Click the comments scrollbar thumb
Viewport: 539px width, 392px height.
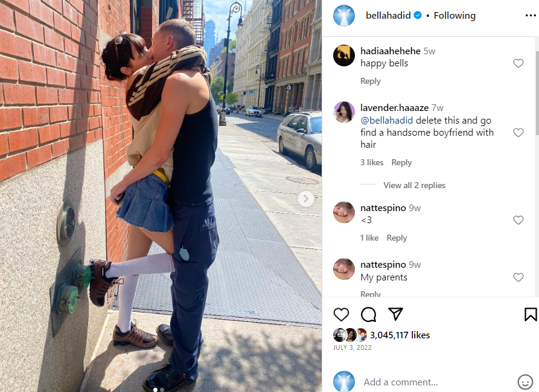pos(537,93)
